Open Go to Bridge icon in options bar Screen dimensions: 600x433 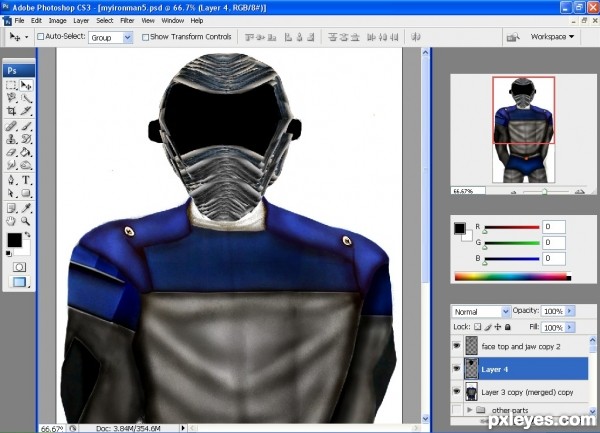513,37
